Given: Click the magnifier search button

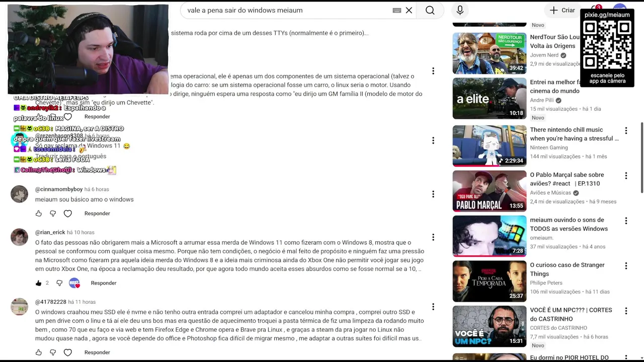Looking at the screenshot, I should [x=430, y=10].
